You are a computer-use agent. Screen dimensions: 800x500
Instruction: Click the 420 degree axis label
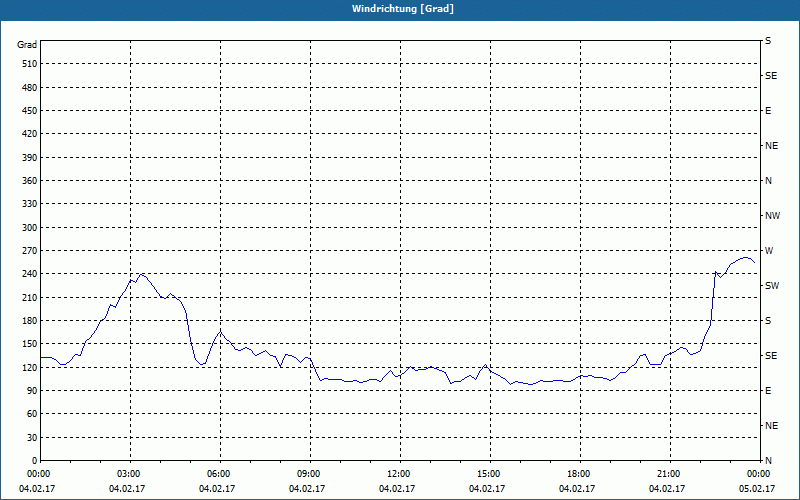(30, 134)
